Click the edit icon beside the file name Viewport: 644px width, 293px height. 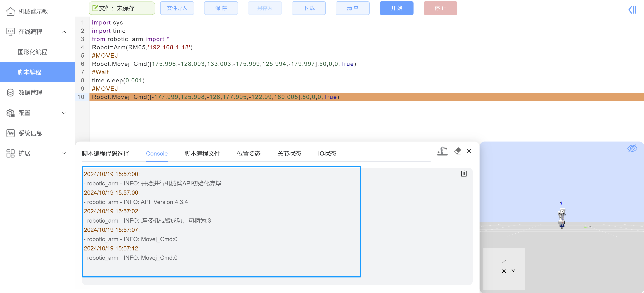[x=95, y=8]
